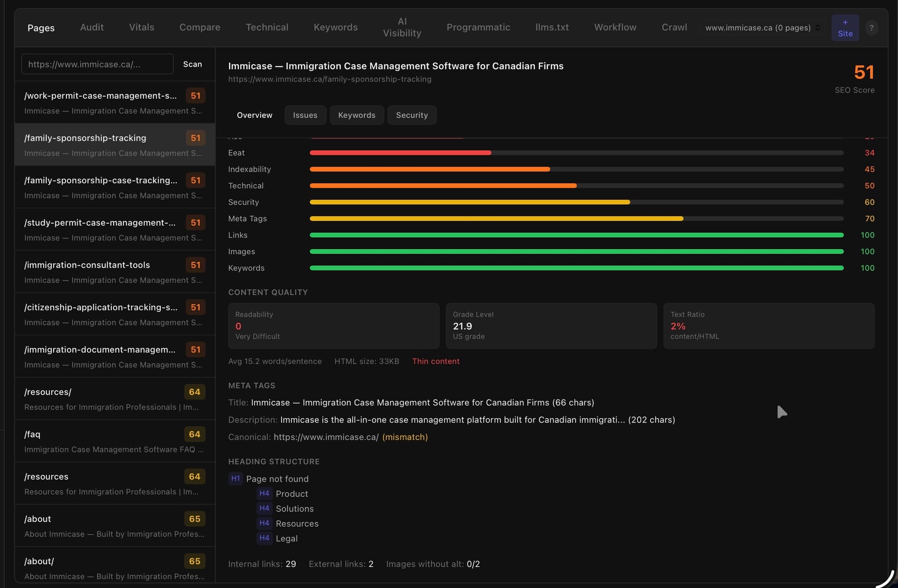Image resolution: width=898 pixels, height=588 pixels.
Task: Click the H4 Resources heading entry
Action: pyautogui.click(x=288, y=523)
